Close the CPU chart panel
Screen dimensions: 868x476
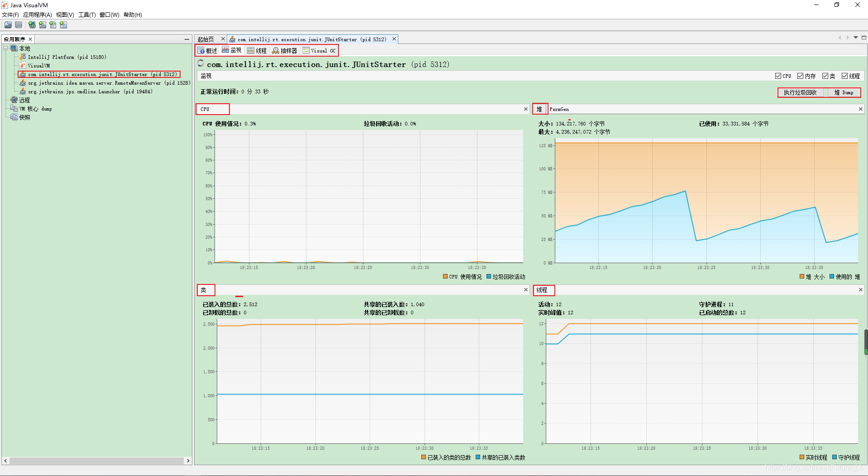point(526,109)
